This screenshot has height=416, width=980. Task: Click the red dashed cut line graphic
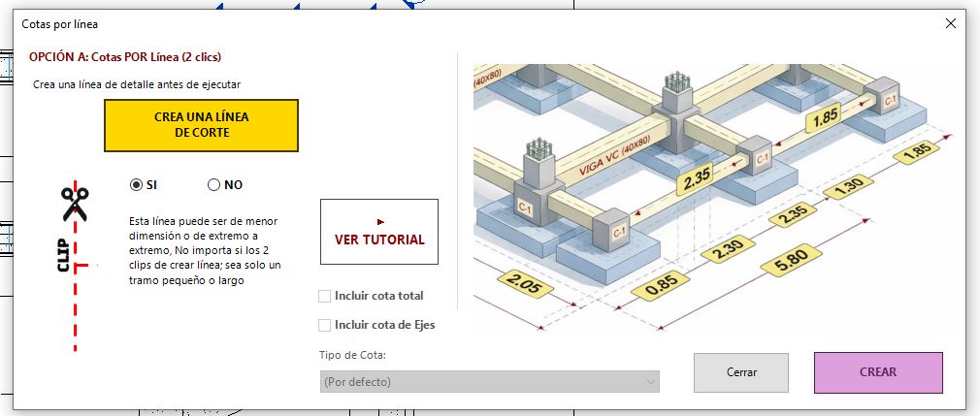[75, 267]
